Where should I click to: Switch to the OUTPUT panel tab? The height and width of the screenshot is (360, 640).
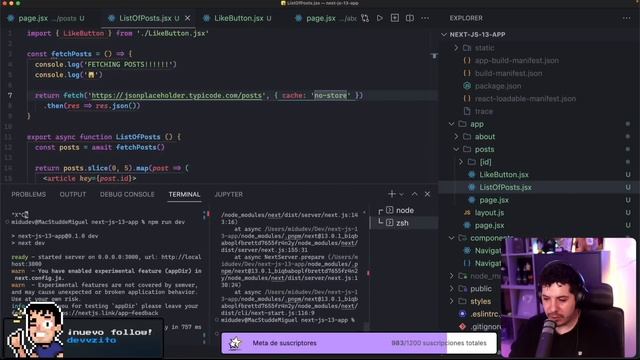tap(73, 194)
